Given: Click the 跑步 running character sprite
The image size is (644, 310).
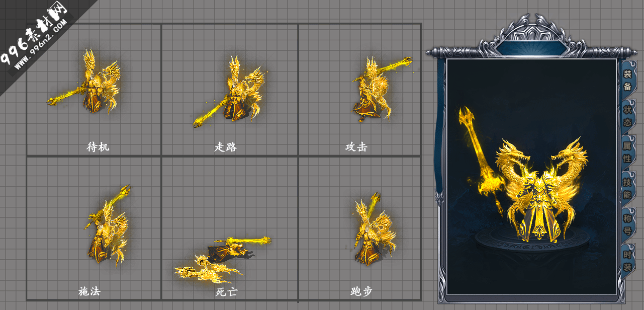Looking at the screenshot, I should (x=372, y=229).
